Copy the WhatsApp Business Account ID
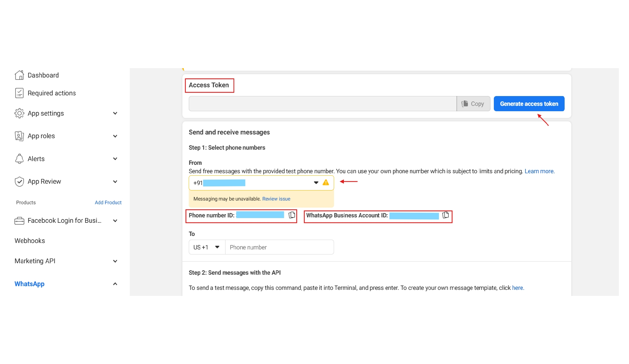Image resolution: width=629 pixels, height=364 pixels. click(445, 215)
